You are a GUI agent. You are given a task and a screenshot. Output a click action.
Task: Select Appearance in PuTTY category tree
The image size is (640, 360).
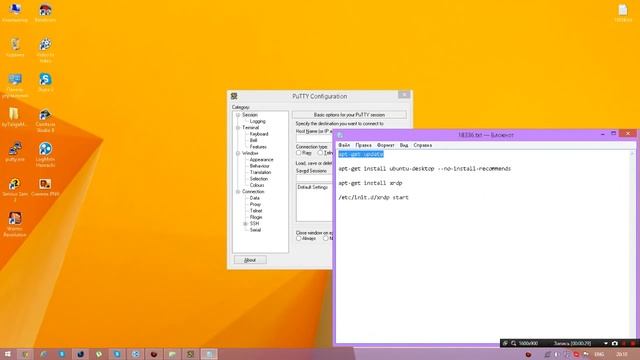click(x=261, y=160)
